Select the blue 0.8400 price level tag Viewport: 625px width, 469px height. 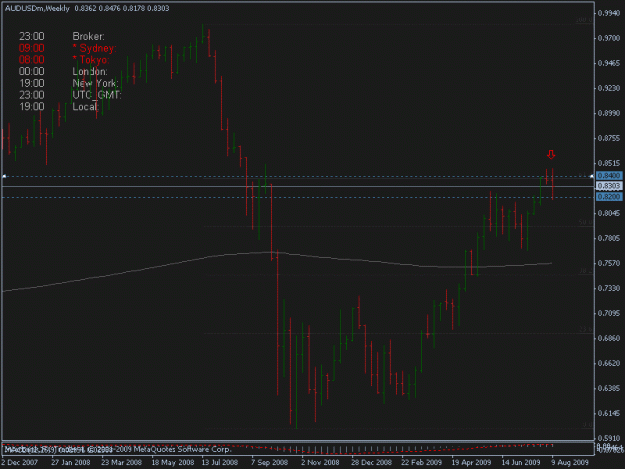point(609,175)
